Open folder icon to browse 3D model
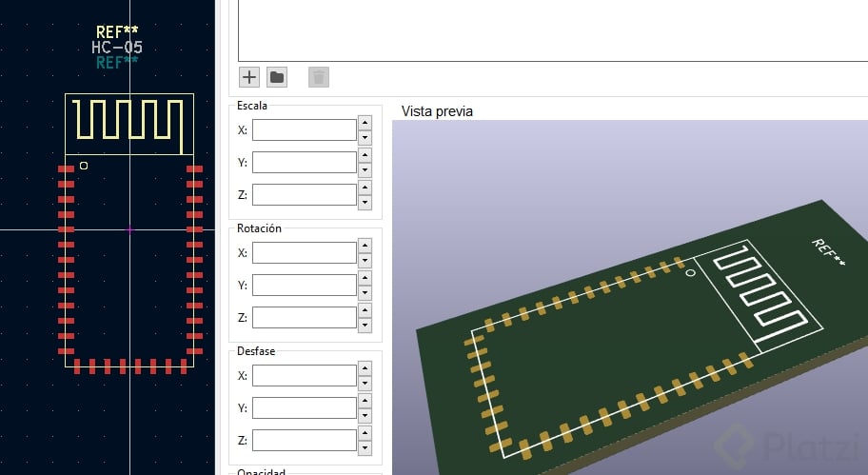The height and width of the screenshot is (475, 868). (277, 77)
